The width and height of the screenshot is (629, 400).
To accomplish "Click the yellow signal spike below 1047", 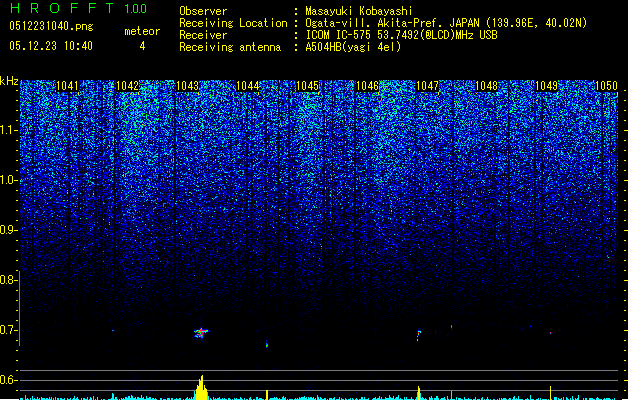I will point(419,393).
